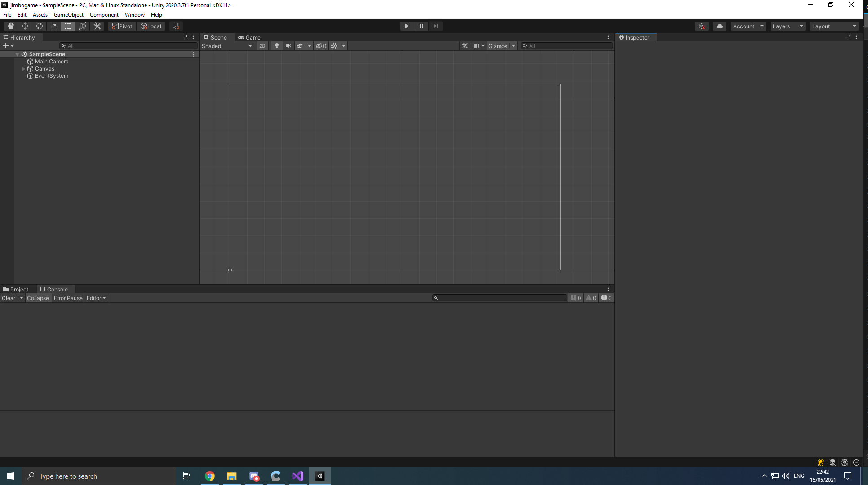
Task: Select the Rect transform tool
Action: [68, 26]
